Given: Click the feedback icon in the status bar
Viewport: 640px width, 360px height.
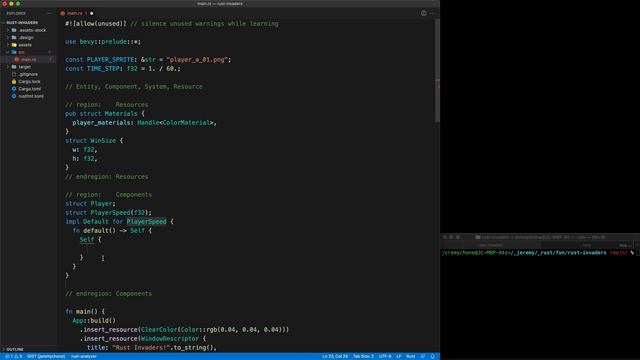Looking at the screenshot, I should [423, 356].
